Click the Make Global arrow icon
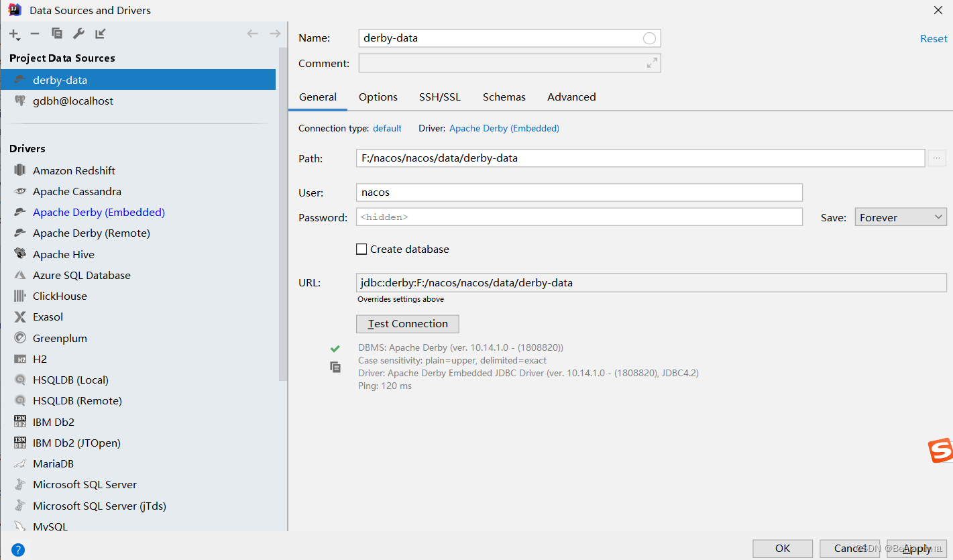 click(x=100, y=34)
